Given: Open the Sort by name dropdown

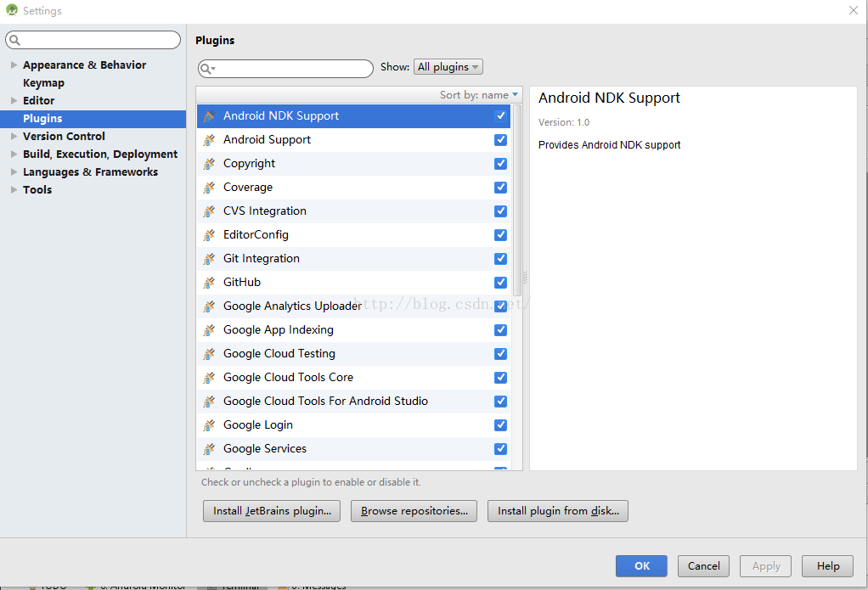Looking at the screenshot, I should pyautogui.click(x=479, y=94).
